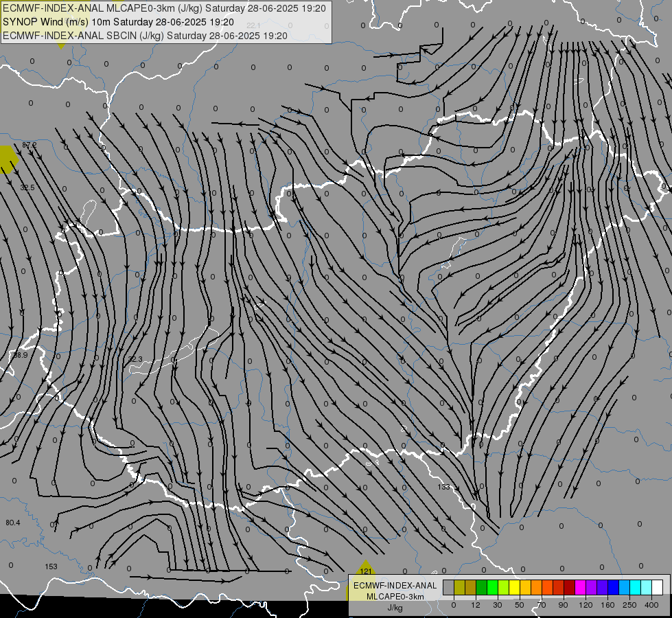The height and width of the screenshot is (618, 672).
Task: Click the legend scale value '70'
Action: coord(542,605)
